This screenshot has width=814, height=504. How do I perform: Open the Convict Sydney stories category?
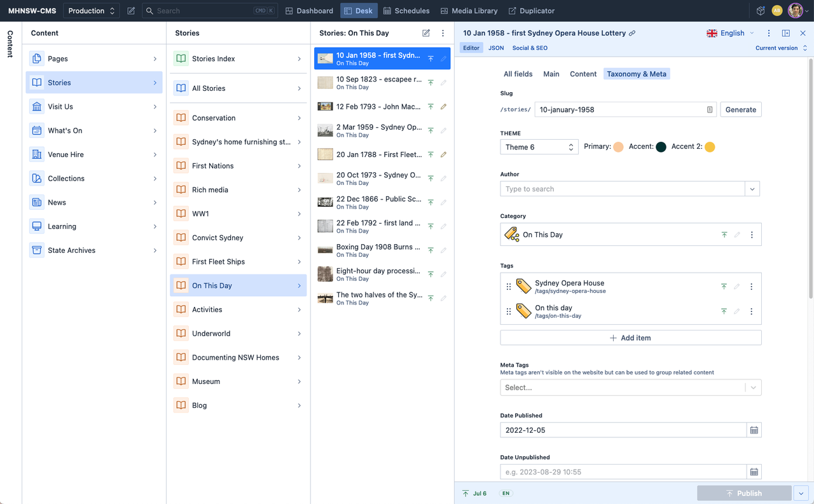pos(238,238)
